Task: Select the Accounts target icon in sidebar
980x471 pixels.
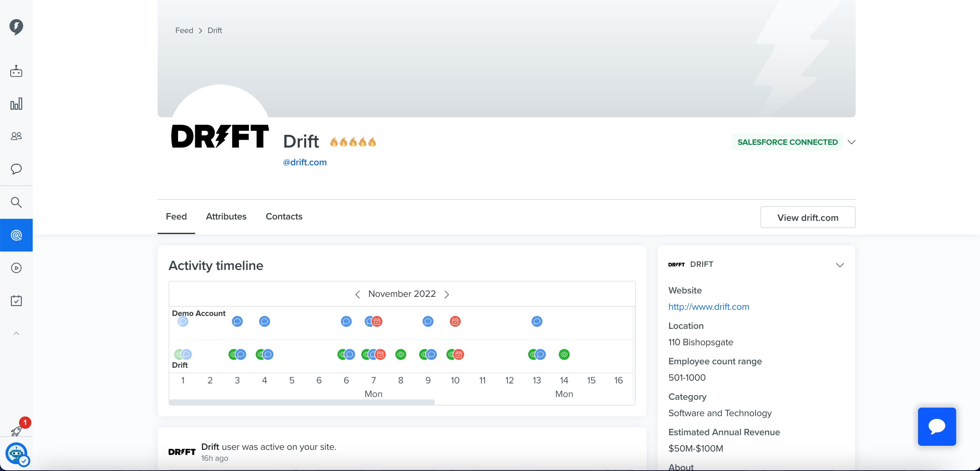Action: 16,235
